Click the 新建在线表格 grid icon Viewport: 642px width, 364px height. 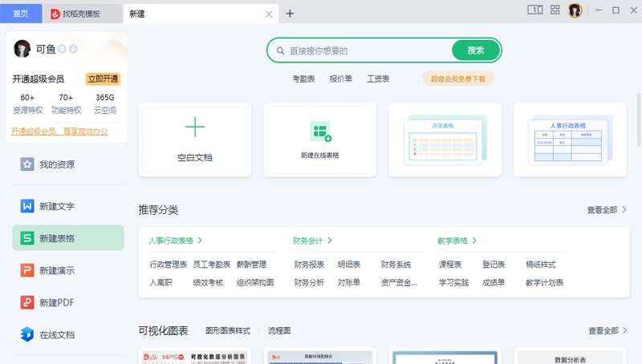320,131
